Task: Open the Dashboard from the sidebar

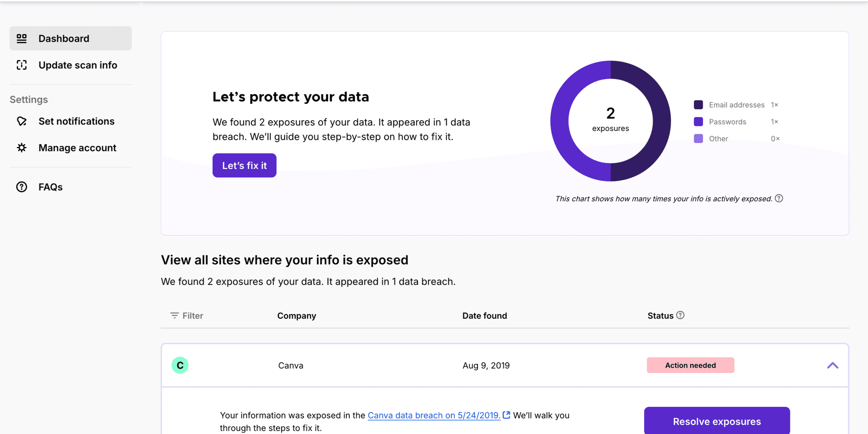Action: (64, 38)
